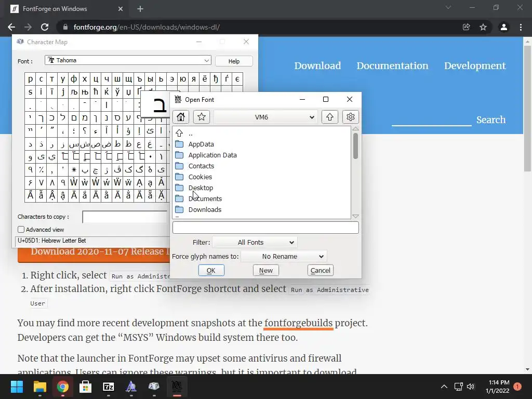Click OK in Open Font dialog
This screenshot has width=532, height=399.
[211, 270]
